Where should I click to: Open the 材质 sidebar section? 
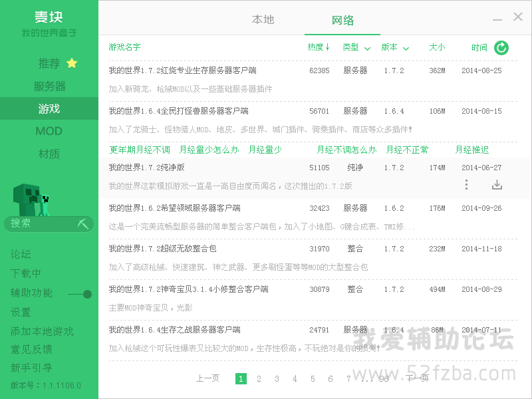tap(49, 154)
